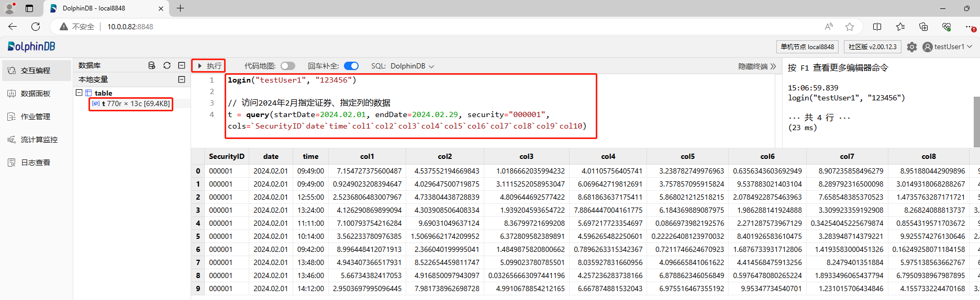Click the browser collections icon

tap(923, 27)
